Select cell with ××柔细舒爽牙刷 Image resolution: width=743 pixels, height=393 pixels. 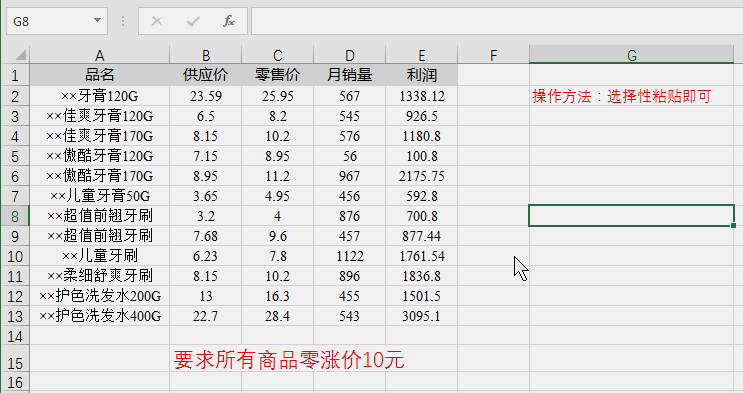[x=100, y=276]
